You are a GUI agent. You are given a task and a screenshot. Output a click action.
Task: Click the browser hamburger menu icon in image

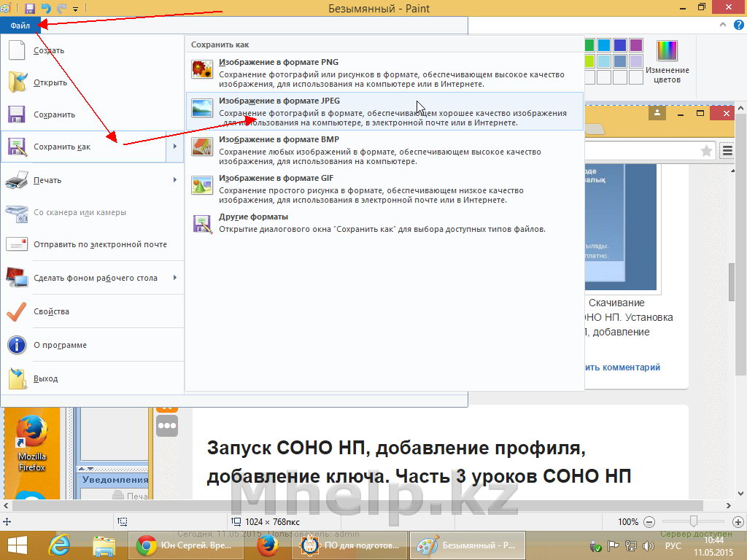[727, 151]
